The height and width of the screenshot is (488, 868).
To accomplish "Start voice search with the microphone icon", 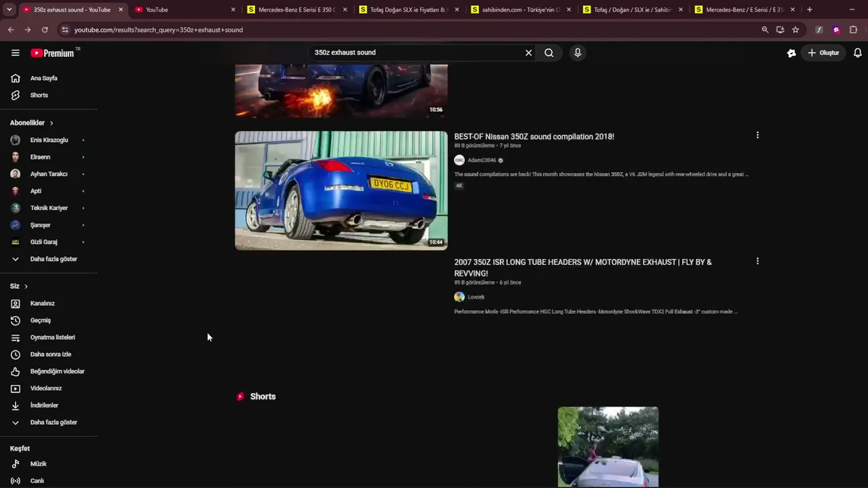I will [578, 53].
